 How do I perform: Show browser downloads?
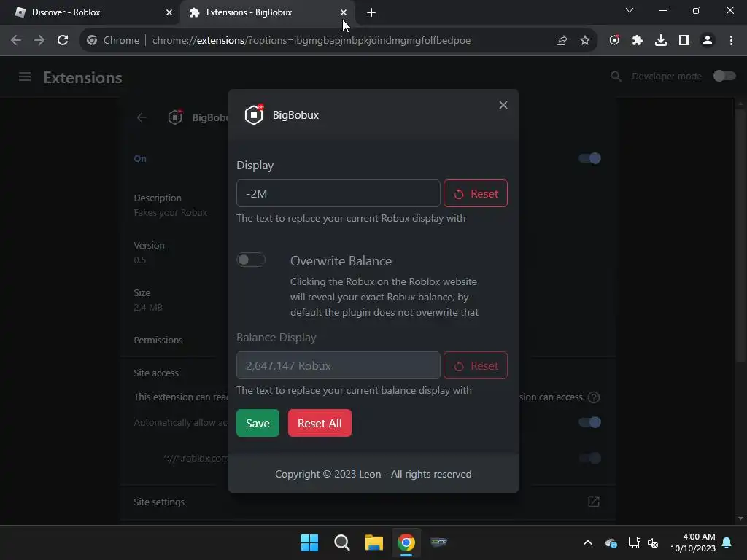[661, 41]
